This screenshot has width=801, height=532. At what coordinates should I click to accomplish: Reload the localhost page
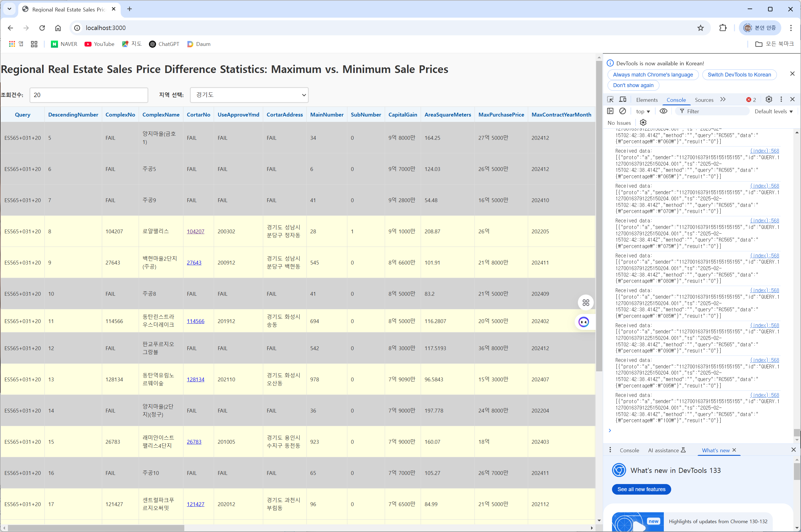[x=42, y=28]
